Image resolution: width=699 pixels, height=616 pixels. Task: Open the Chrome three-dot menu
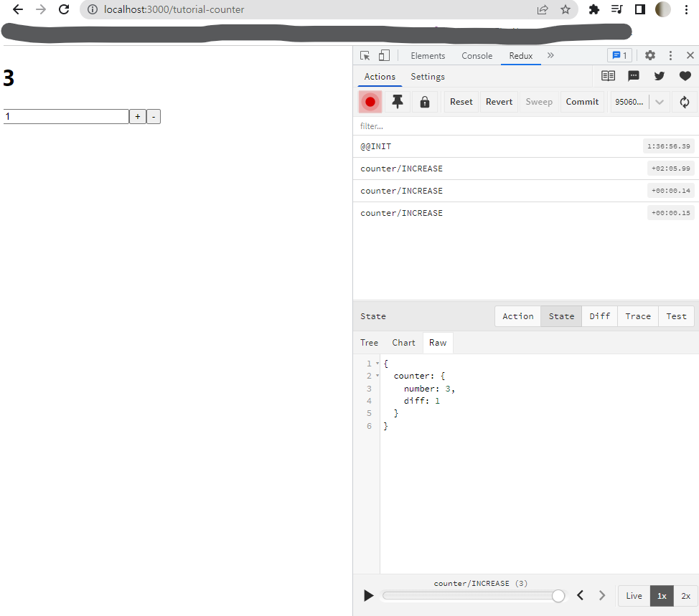[686, 9]
